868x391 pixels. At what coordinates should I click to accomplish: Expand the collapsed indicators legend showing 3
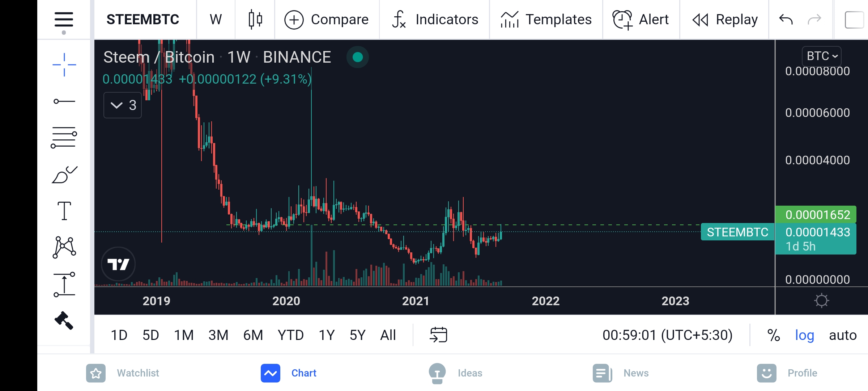123,105
